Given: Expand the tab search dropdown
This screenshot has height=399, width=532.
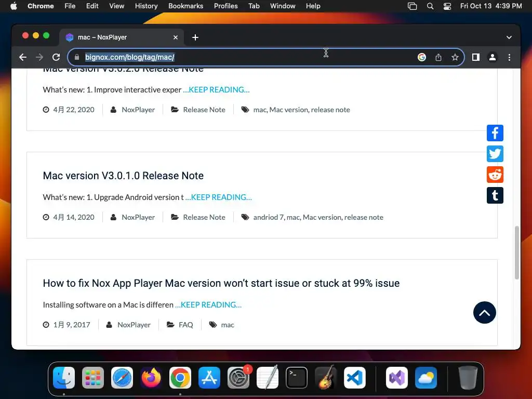Looking at the screenshot, I should (509, 37).
